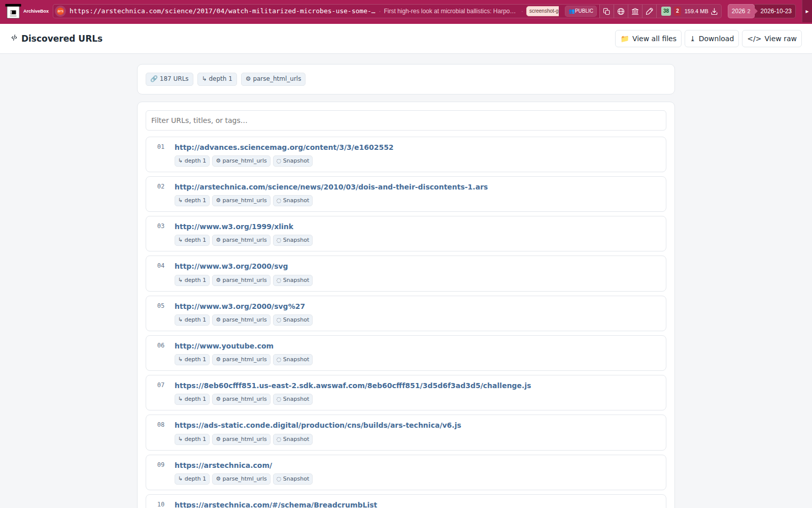Click the depth 1 tag in row 05
Image resolution: width=812 pixels, height=508 pixels.
(x=192, y=320)
